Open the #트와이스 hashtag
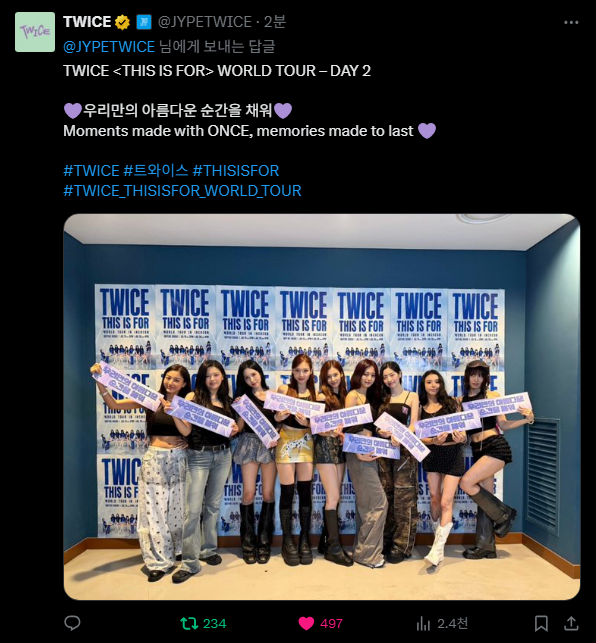The width and height of the screenshot is (596, 643). (x=156, y=171)
